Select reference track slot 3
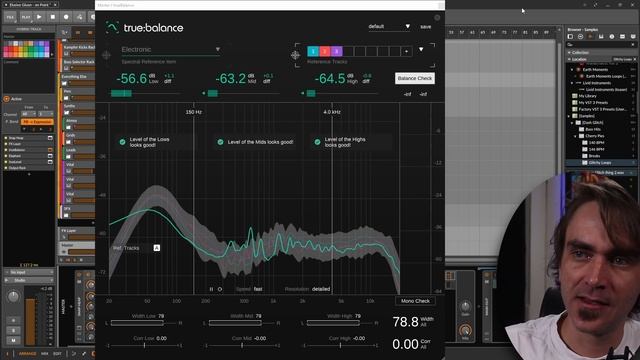Screen dimensions: 640x360 point(336,51)
